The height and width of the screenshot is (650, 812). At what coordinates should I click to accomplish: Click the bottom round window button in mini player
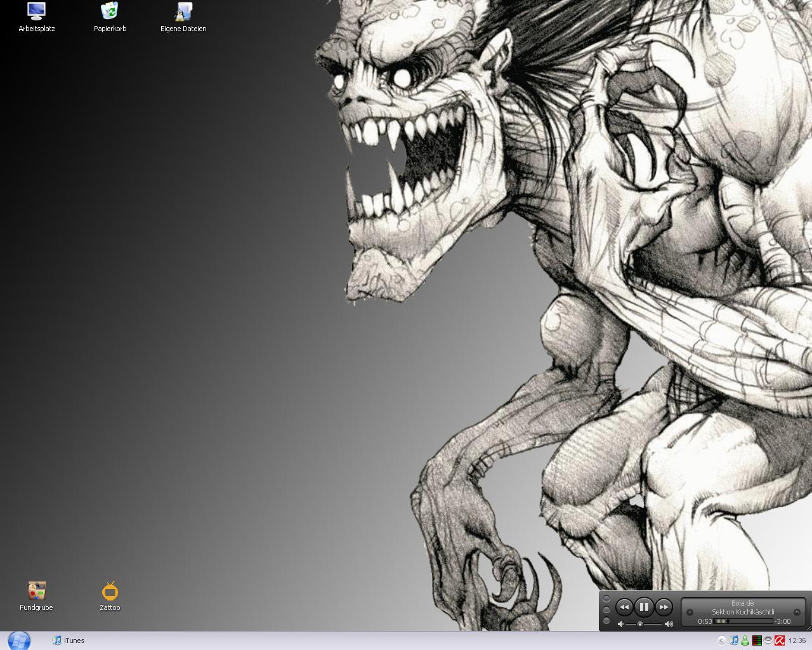click(606, 621)
